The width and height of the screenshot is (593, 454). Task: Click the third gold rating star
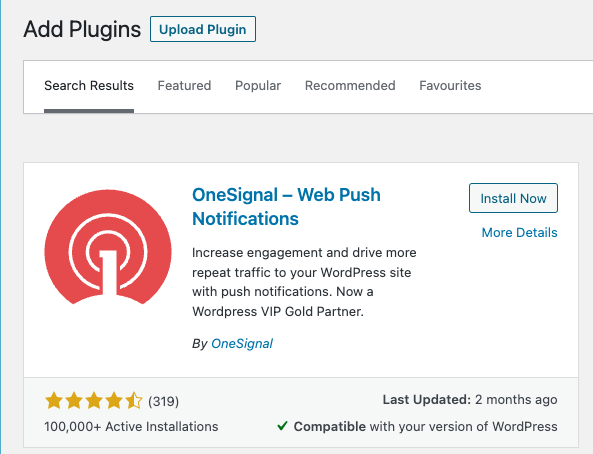pos(94,401)
